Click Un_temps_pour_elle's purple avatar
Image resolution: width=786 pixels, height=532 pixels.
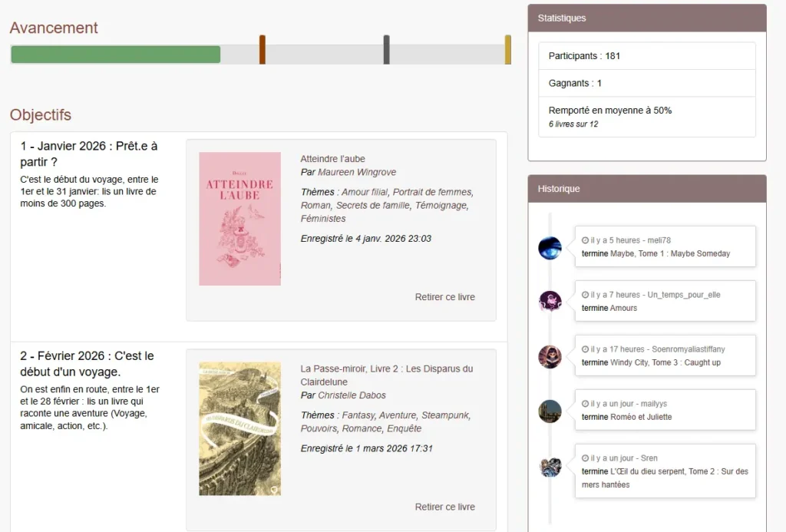(x=550, y=302)
